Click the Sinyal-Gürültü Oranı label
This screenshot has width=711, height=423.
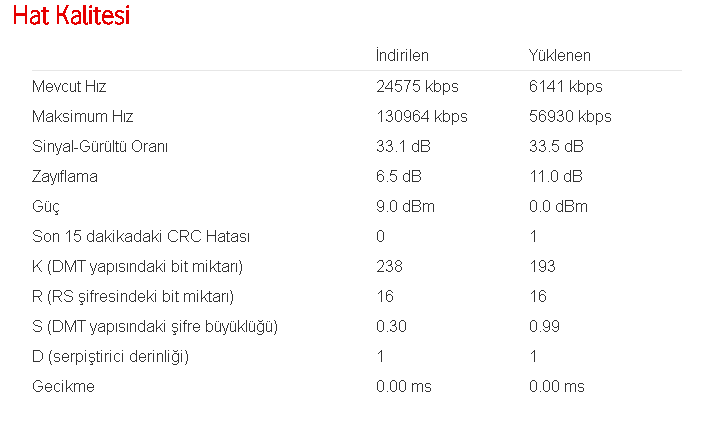pos(100,146)
